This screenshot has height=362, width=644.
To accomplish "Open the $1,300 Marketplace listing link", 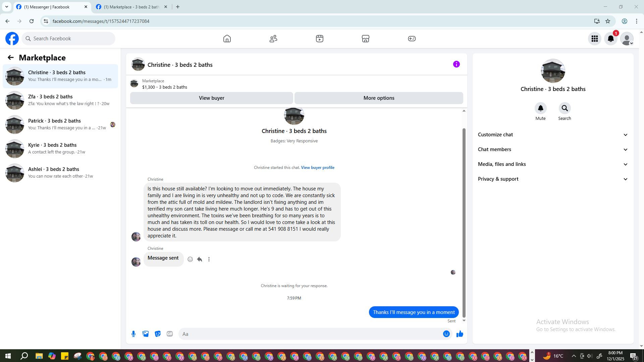I will tap(165, 87).
